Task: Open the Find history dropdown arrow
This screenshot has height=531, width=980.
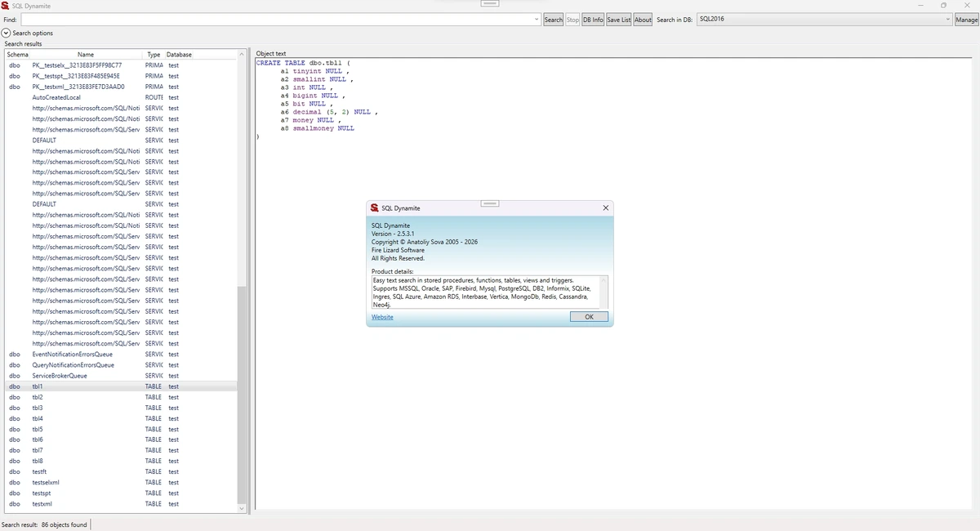Action: click(537, 20)
